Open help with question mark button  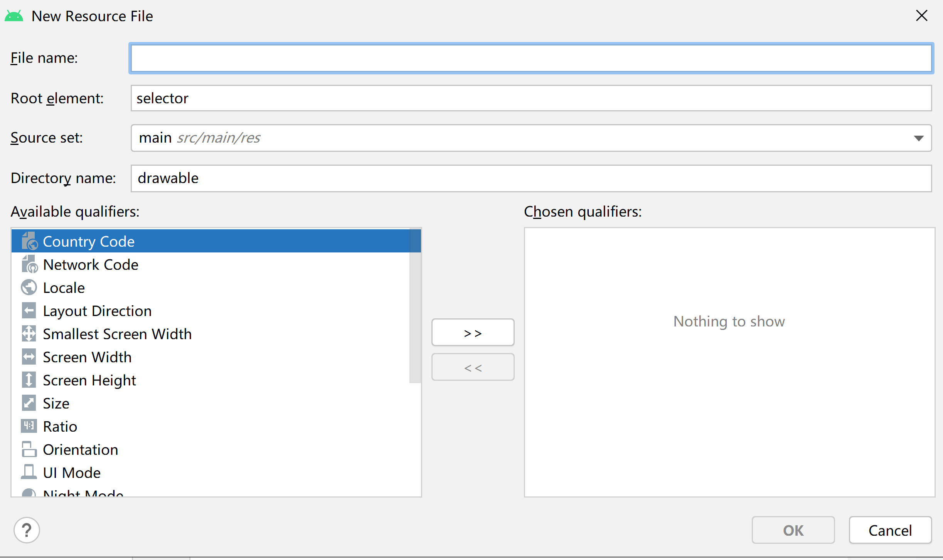(x=27, y=530)
